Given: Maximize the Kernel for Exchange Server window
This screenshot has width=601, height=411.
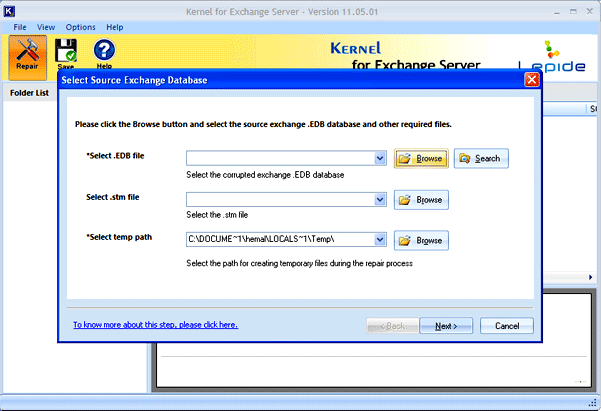Looking at the screenshot, I should tap(573, 12).
